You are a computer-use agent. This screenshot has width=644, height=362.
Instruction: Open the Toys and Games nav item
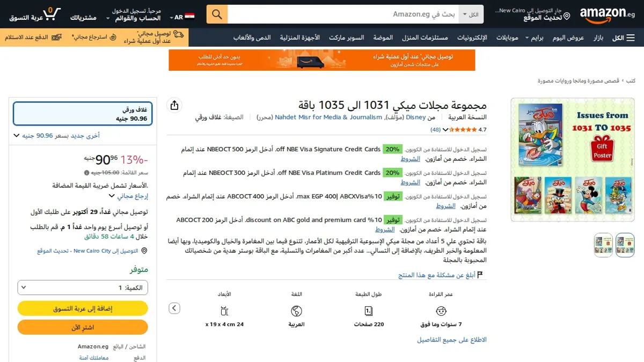coord(252,38)
